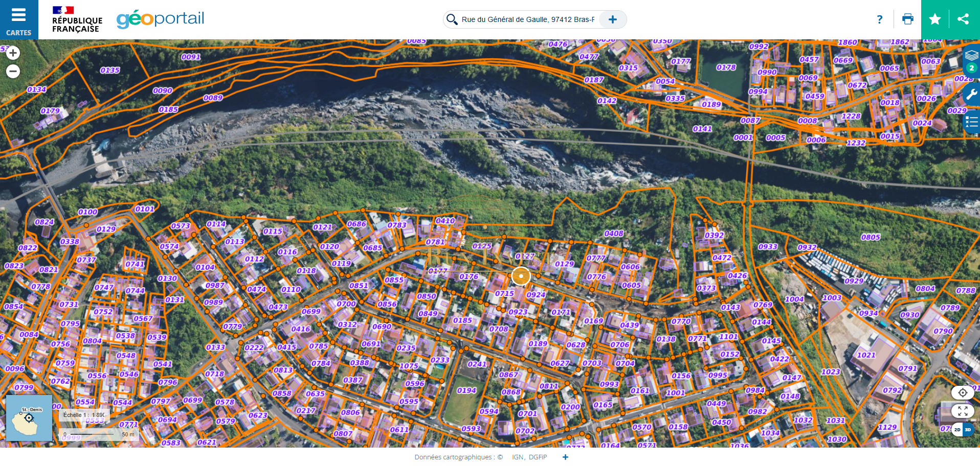The height and width of the screenshot is (466, 980).
Task: Print the current map
Action: tap(908, 19)
